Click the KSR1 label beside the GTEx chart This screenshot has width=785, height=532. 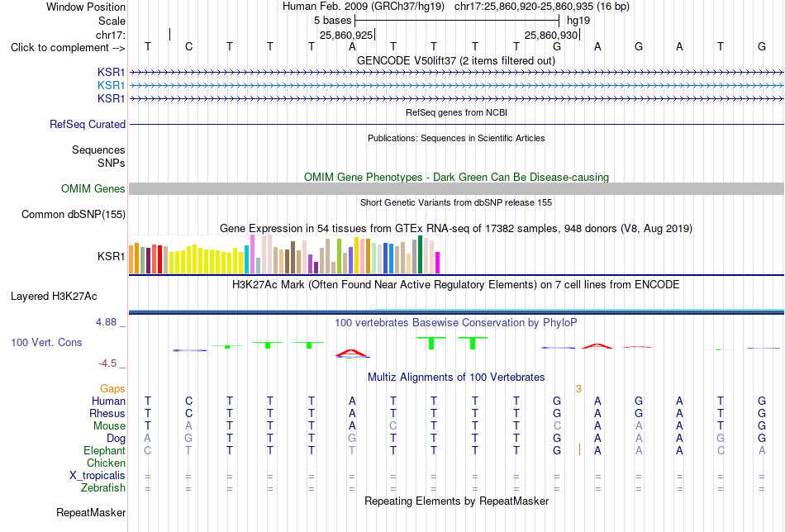tap(112, 256)
